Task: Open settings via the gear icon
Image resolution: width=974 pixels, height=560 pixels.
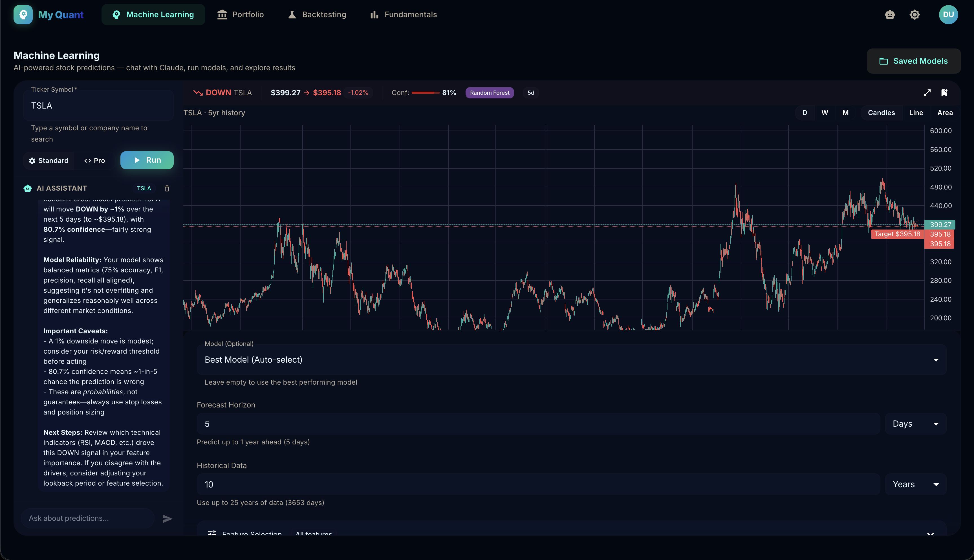Action: (x=915, y=15)
